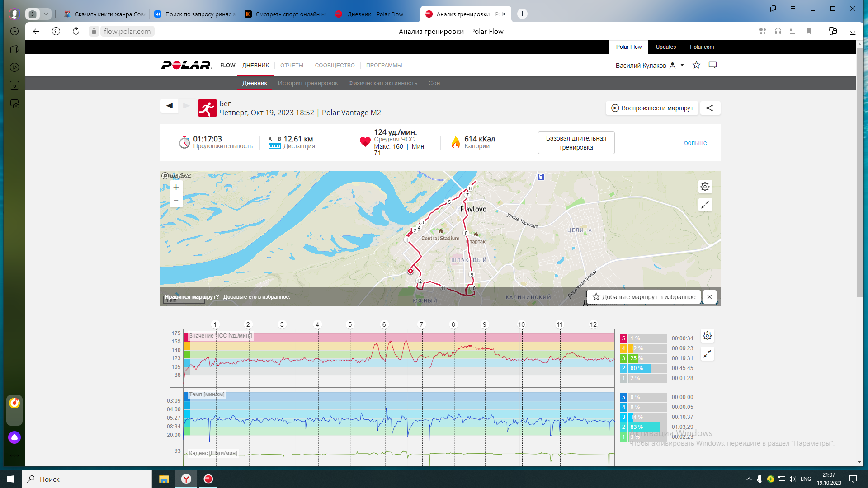Open the share training icon

(x=710, y=108)
